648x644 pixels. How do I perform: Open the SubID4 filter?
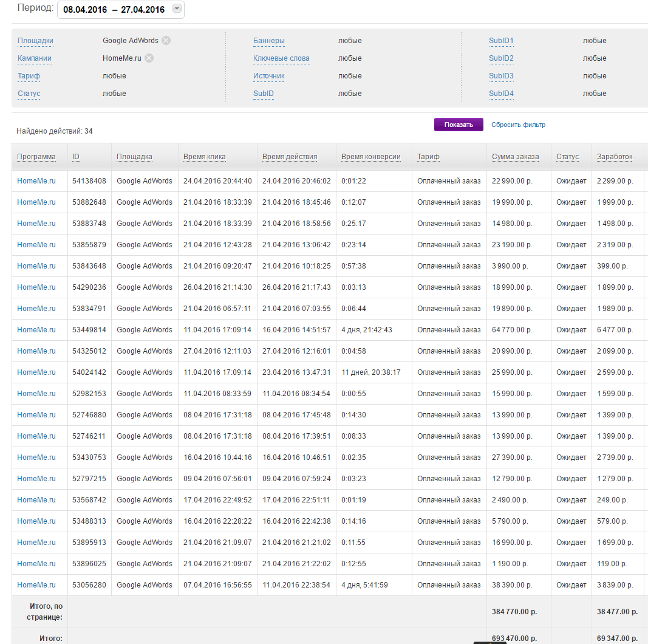pyautogui.click(x=501, y=94)
